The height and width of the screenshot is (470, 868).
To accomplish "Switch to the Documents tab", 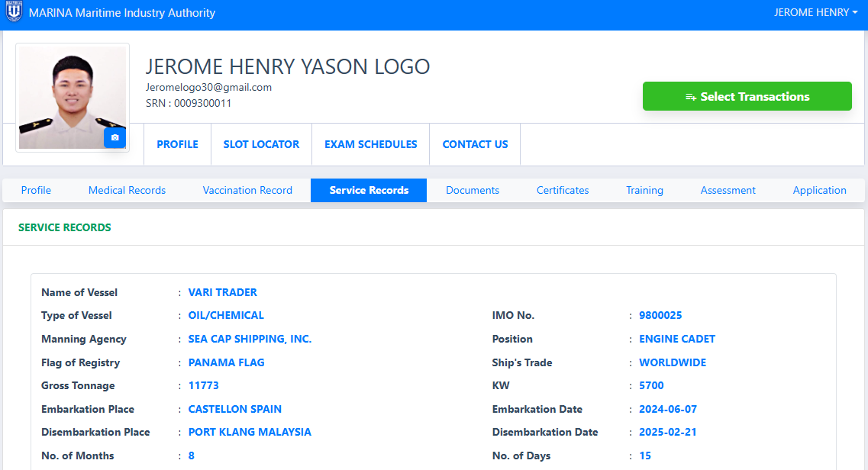I will click(x=473, y=190).
